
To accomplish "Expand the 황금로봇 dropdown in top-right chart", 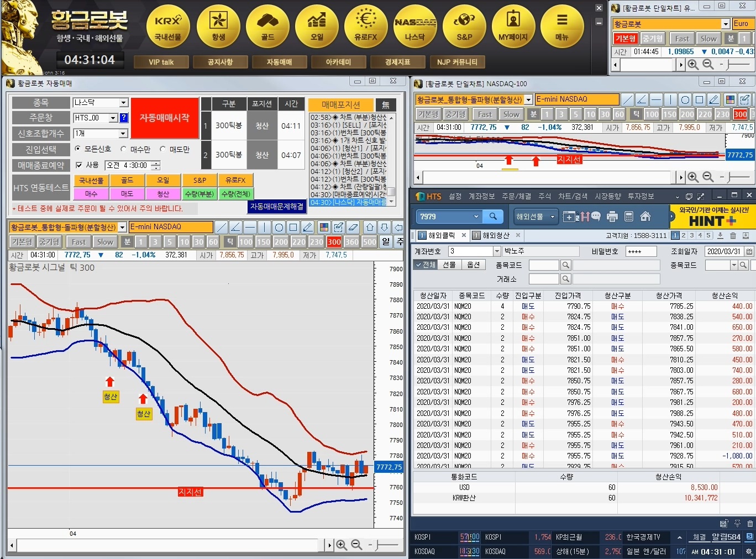I will pyautogui.click(x=726, y=24).
